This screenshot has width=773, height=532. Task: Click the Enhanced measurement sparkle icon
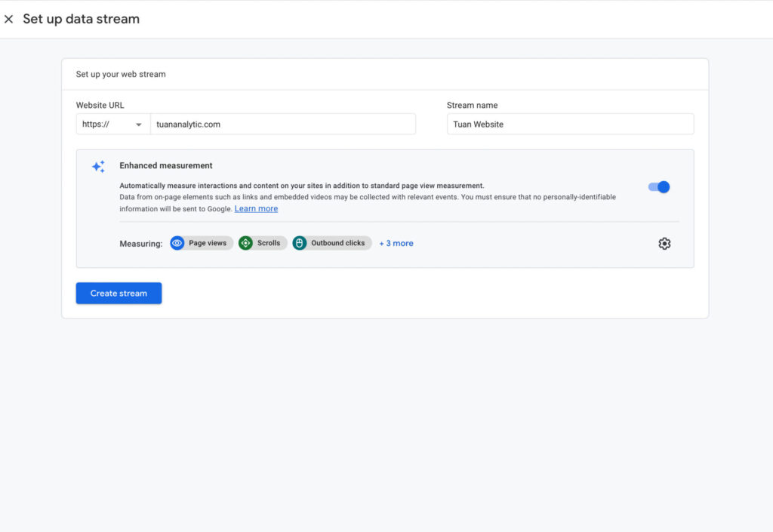point(98,167)
